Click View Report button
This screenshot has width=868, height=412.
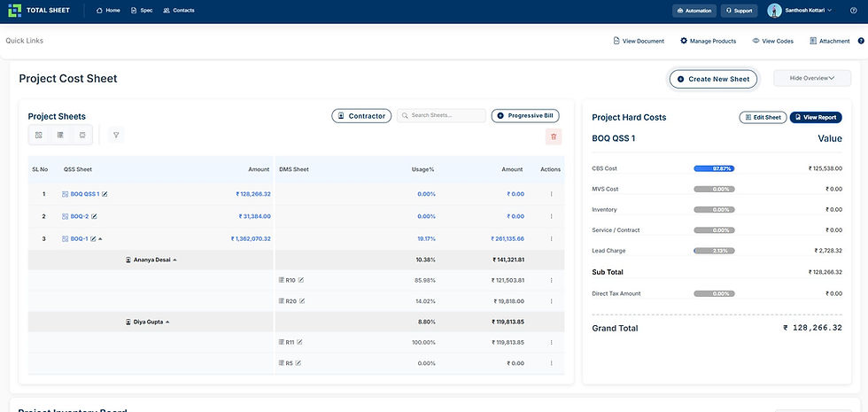[816, 117]
